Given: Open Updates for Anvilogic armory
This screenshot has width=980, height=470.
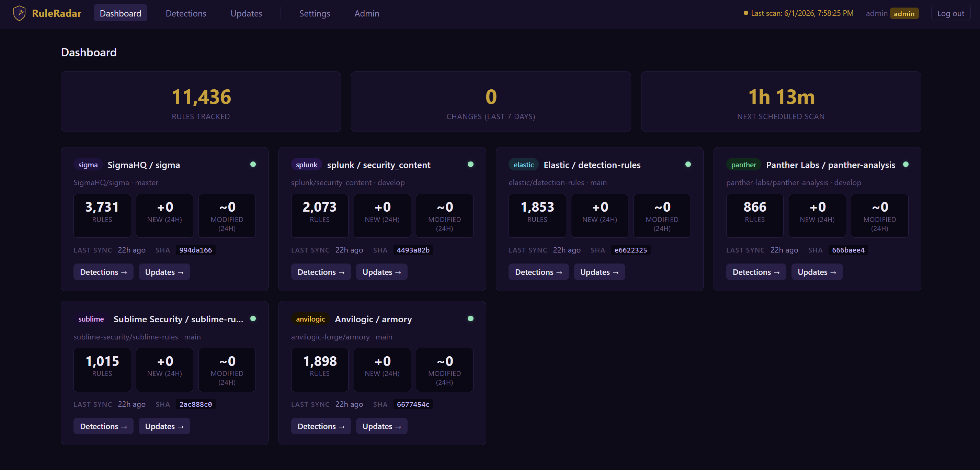Looking at the screenshot, I should [x=382, y=426].
